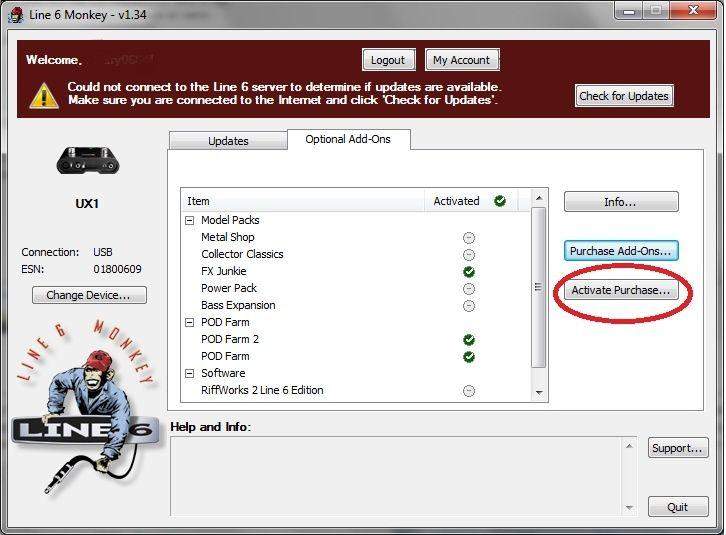The width and height of the screenshot is (726, 535).
Task: Click the Line 6 Monkey title bar icon
Action: click(x=16, y=15)
